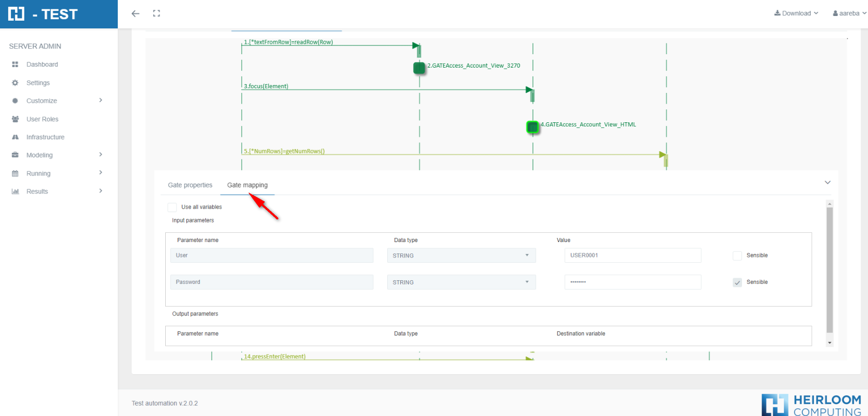868x416 pixels.
Task: Open the User data type dropdown
Action: 461,255
